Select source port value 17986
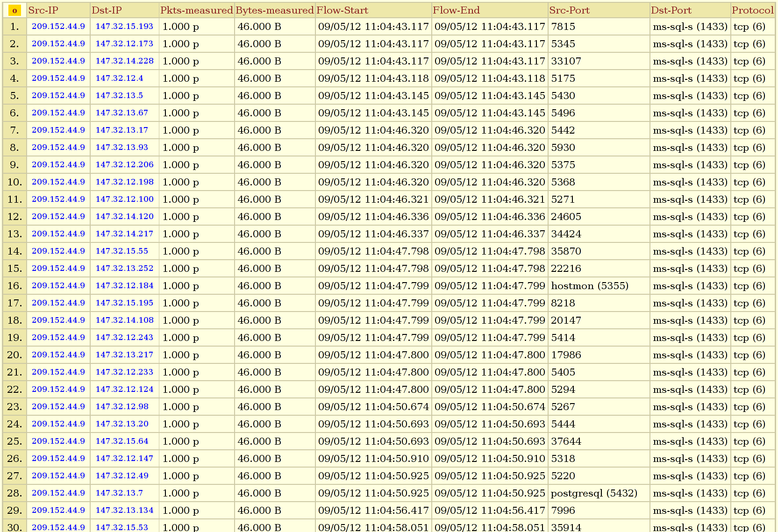The width and height of the screenshot is (778, 532). tap(566, 355)
